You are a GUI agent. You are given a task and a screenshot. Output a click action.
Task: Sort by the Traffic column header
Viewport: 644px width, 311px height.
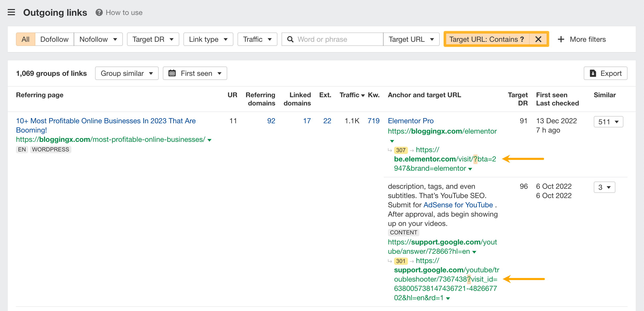coord(352,95)
